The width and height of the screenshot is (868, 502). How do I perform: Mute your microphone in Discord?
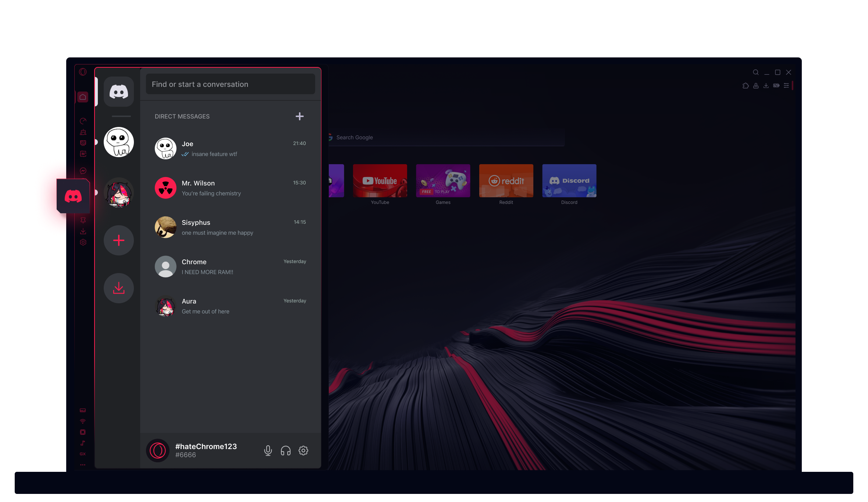point(268,450)
